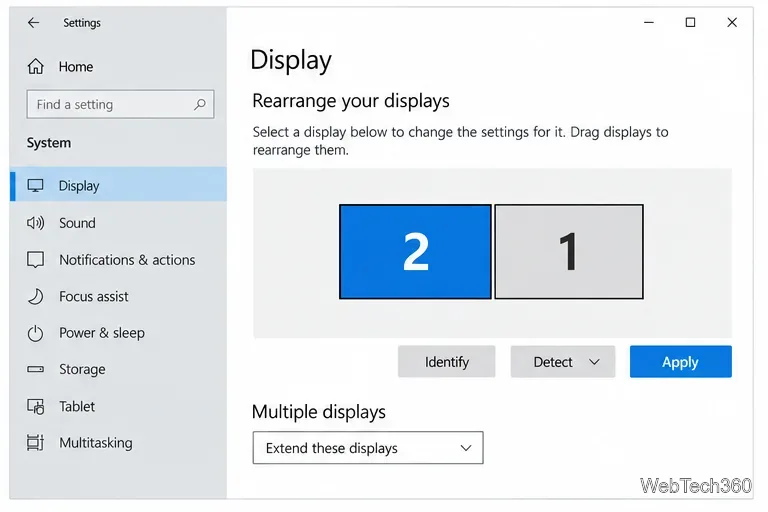Screen dimensions: 768x512
Task: Open Notifications & actions settings
Action: [x=119, y=260]
